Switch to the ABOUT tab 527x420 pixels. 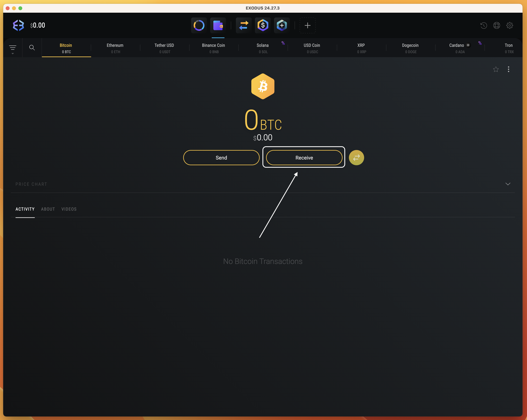pos(48,209)
